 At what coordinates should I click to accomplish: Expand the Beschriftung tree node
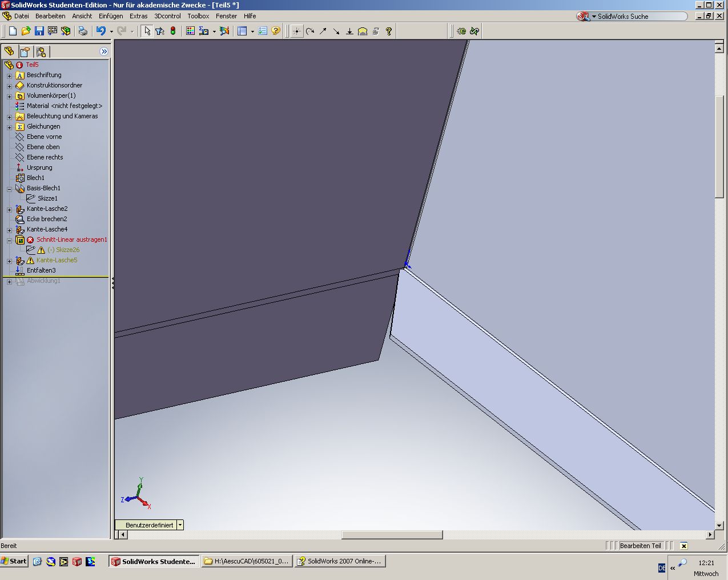9,75
